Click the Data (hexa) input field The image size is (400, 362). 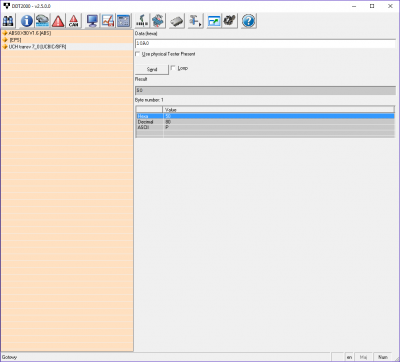coord(265,43)
